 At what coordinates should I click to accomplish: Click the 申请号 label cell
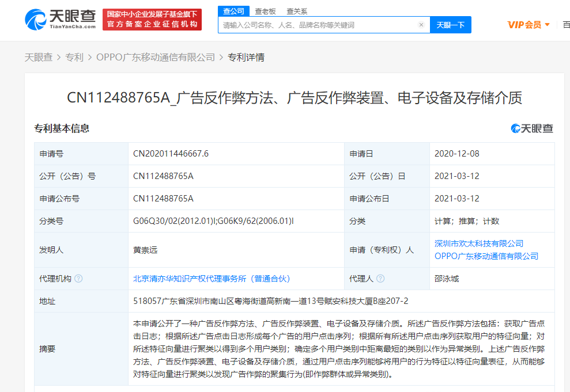click(81, 154)
